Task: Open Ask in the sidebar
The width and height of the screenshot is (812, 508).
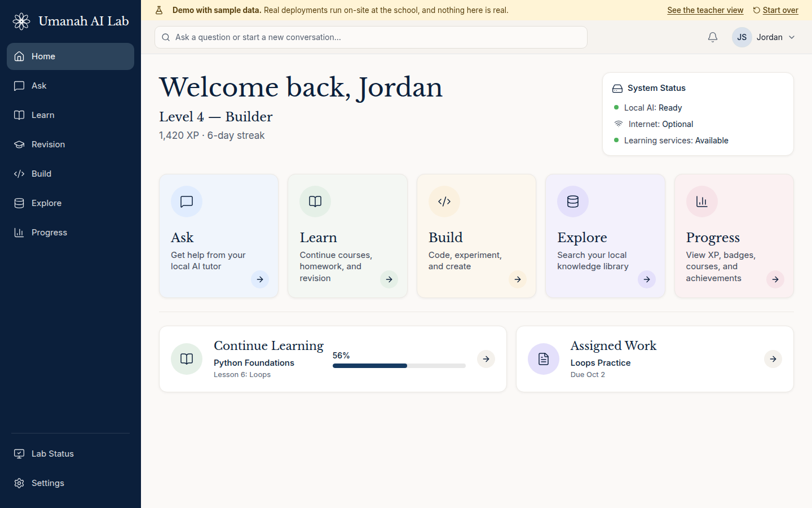Action: [x=70, y=86]
